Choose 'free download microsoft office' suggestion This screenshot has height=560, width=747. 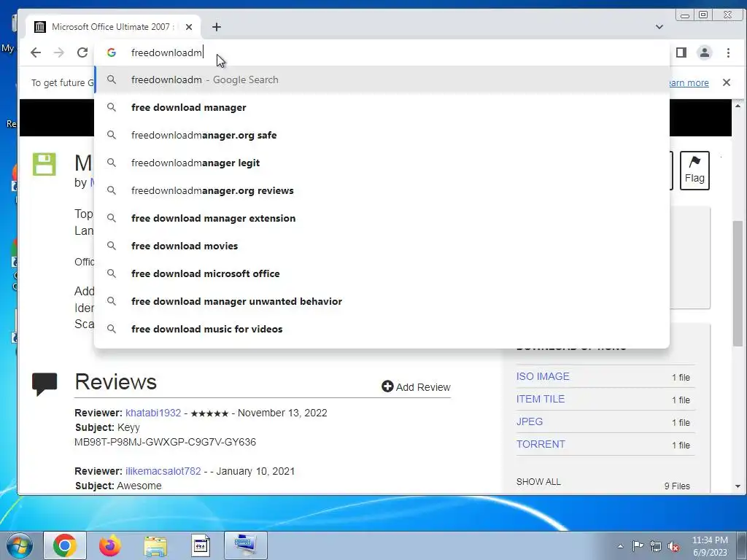click(x=382, y=274)
